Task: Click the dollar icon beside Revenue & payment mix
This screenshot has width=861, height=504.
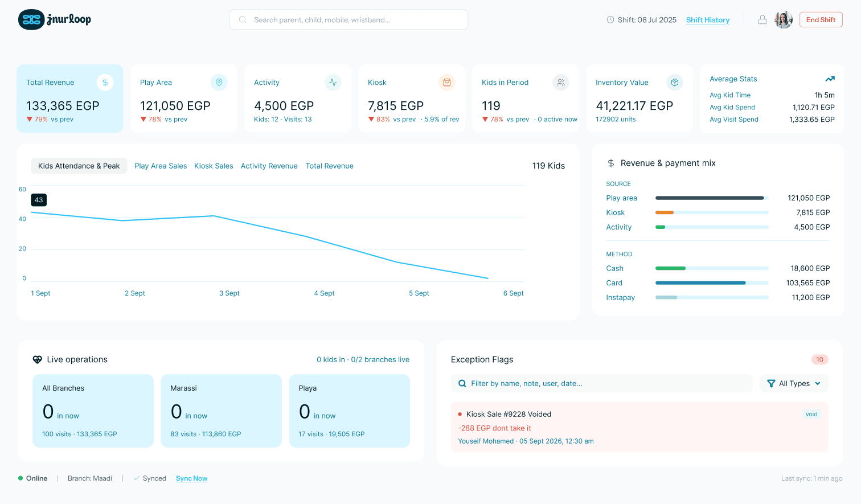Action: [611, 163]
